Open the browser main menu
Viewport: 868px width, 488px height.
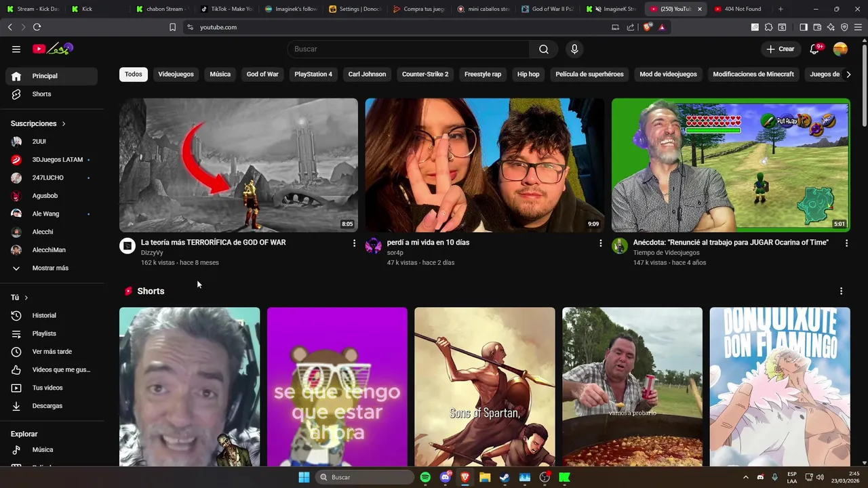(858, 27)
